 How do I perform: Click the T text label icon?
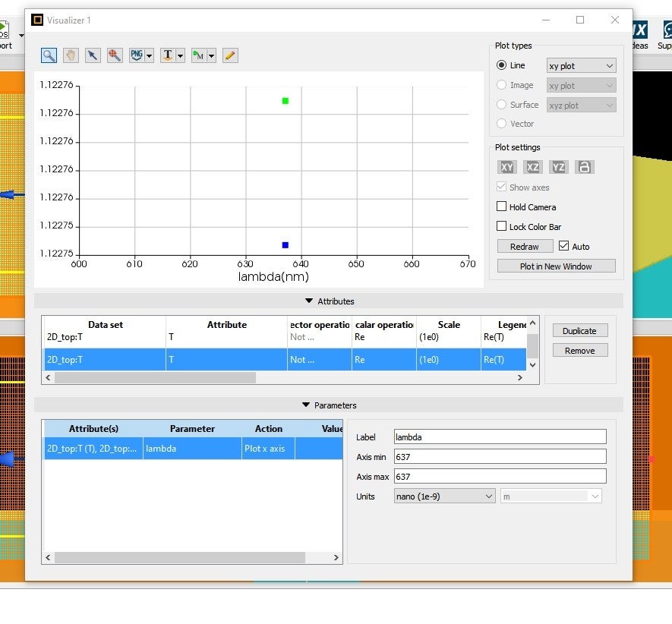coord(168,55)
